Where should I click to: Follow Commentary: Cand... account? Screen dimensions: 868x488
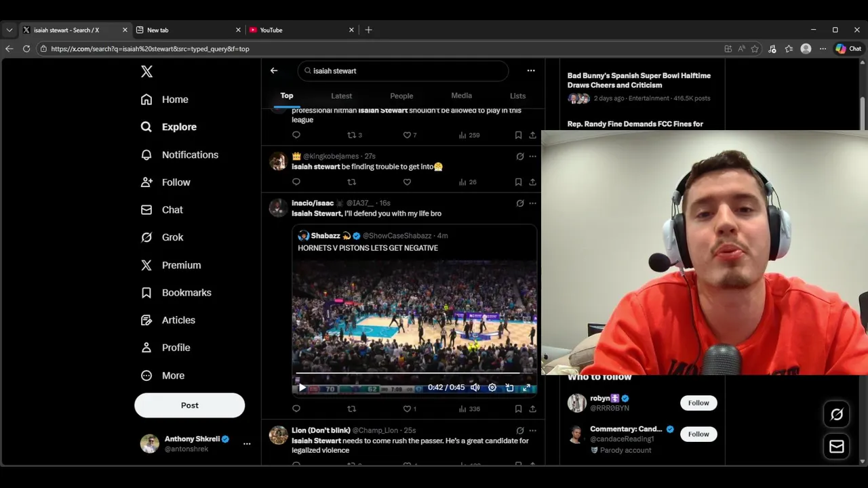coord(698,434)
